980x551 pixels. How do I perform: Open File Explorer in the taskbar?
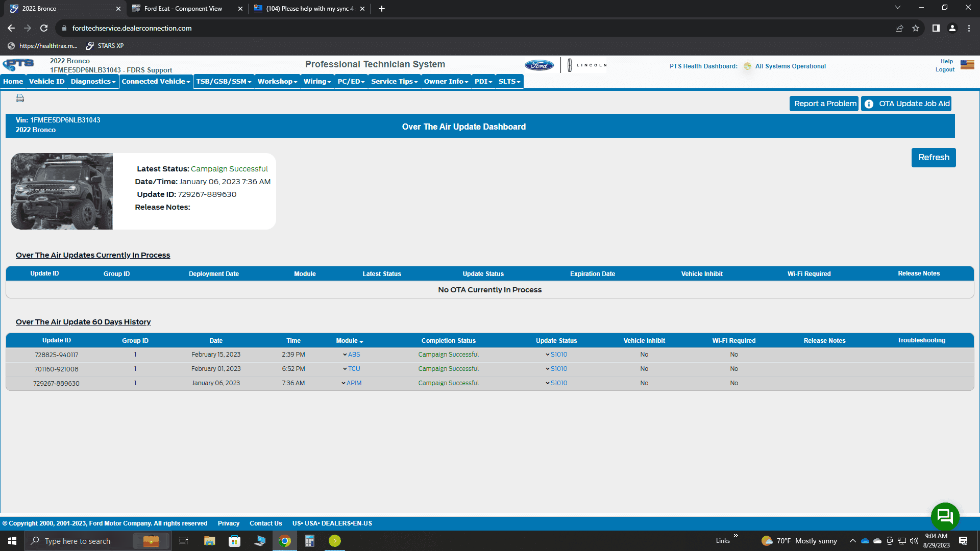point(209,541)
